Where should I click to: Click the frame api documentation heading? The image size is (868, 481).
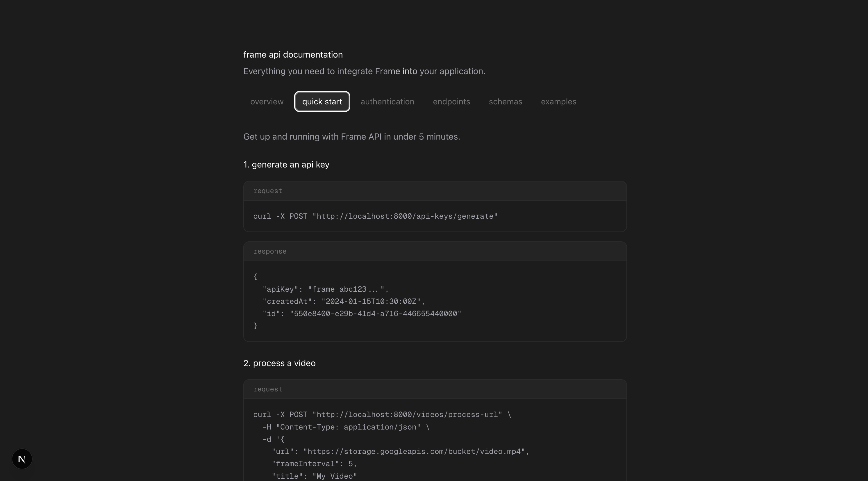click(293, 55)
